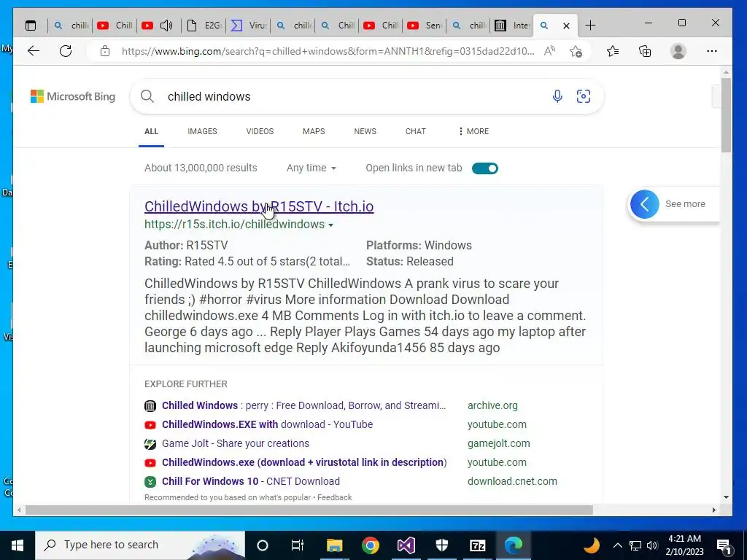Select the ALL results tab
Screen dimensions: 747x560
tap(151, 131)
